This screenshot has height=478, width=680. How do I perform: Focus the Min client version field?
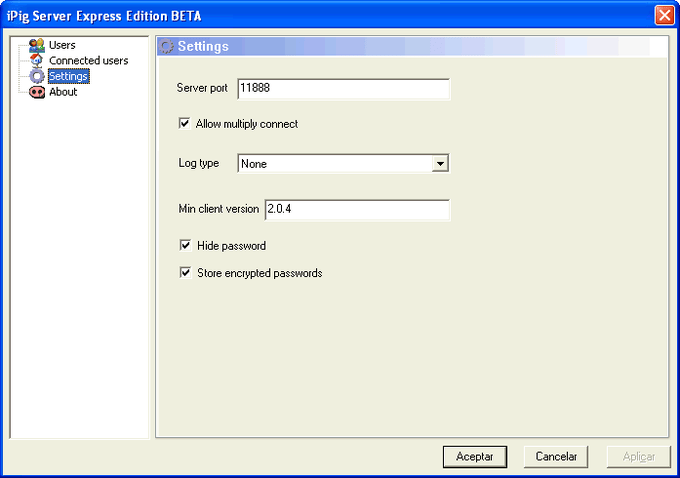[x=357, y=210]
